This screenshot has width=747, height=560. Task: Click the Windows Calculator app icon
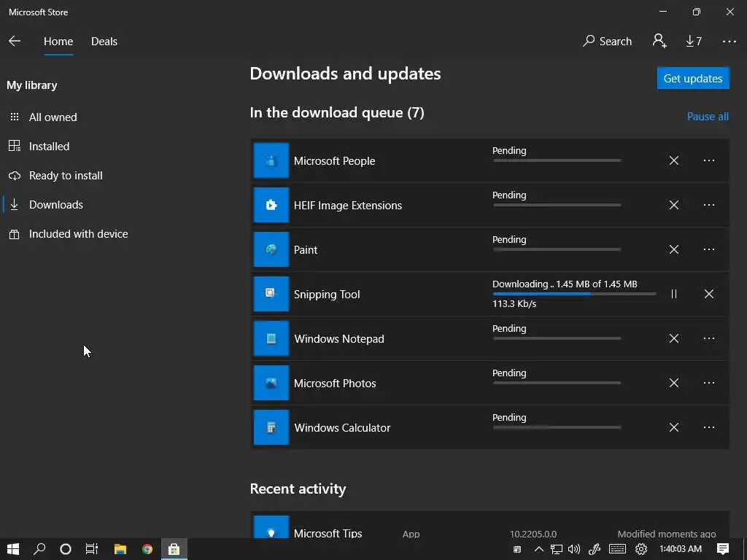coord(271,427)
